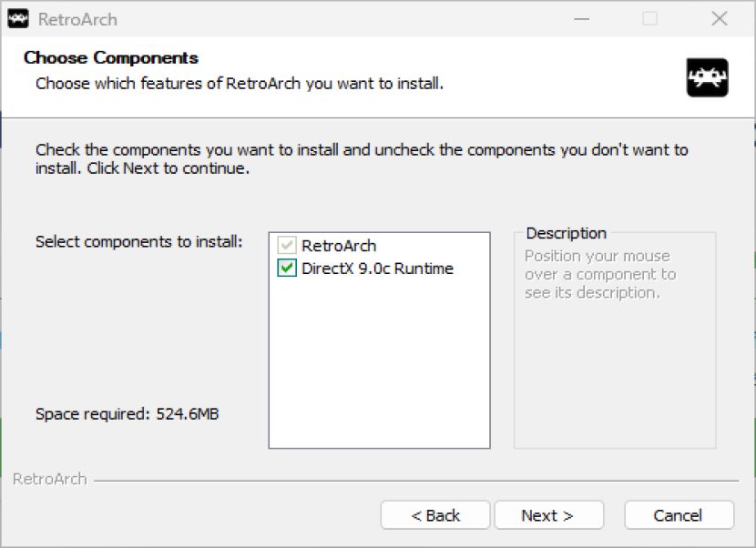Click the disabled maximize window button

pos(650,19)
